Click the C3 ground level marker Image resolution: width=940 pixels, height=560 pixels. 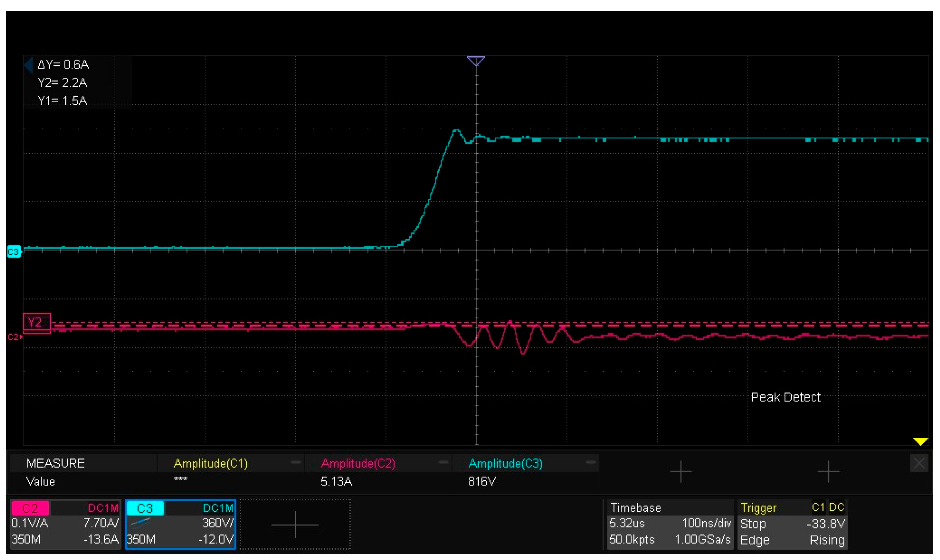14,251
